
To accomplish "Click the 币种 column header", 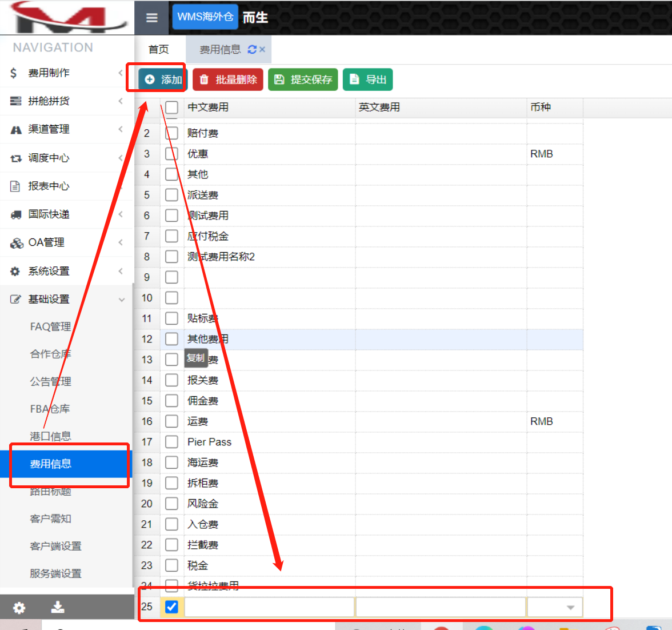I will [x=555, y=107].
